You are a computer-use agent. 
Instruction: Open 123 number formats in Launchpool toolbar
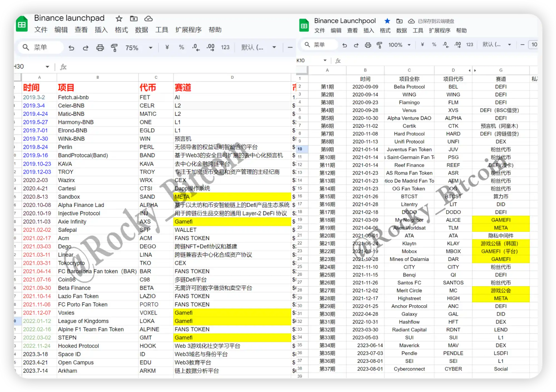click(x=470, y=44)
